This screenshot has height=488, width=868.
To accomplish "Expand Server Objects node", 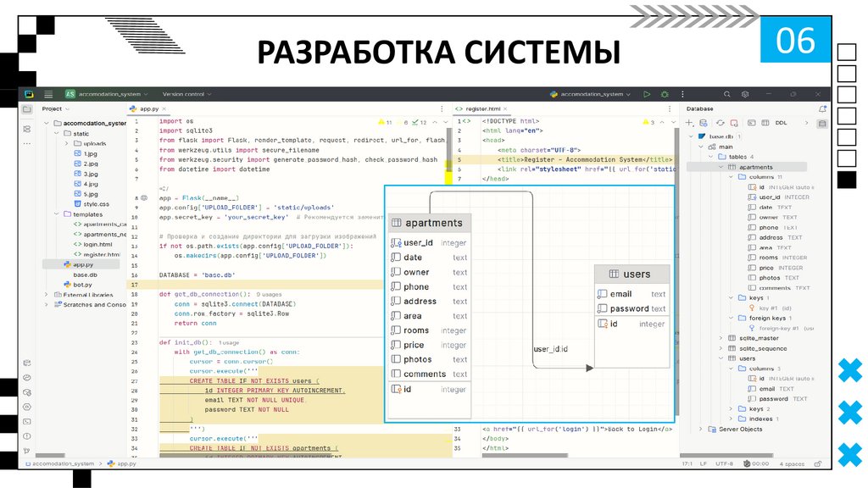I will click(701, 429).
